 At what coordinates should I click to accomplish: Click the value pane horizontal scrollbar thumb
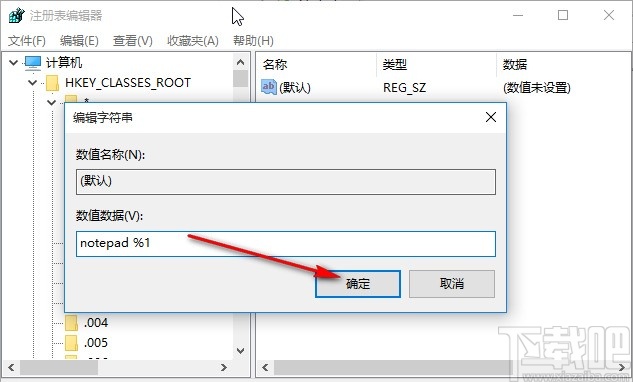click(x=393, y=367)
